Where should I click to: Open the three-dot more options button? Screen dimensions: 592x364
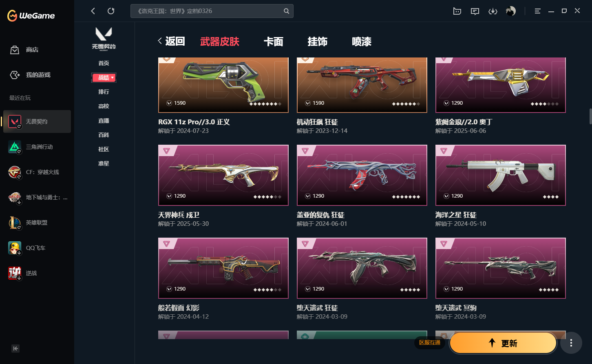[x=571, y=343]
